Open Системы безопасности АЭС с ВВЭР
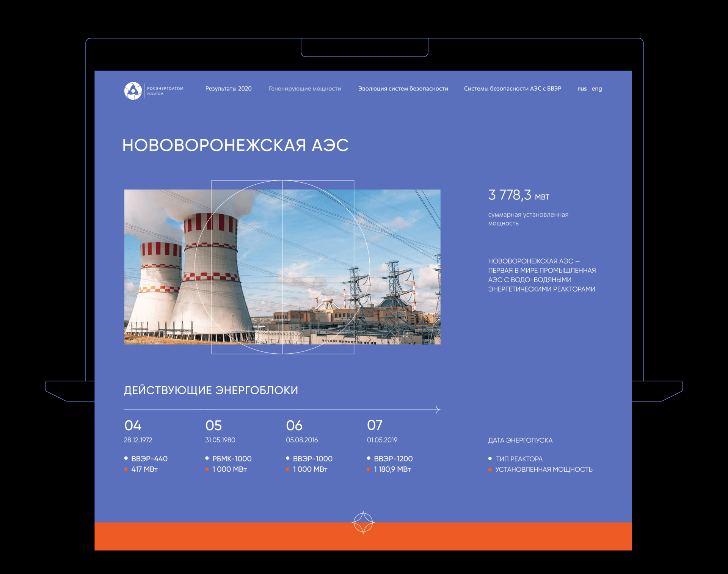Screen dimensions: 728x574 [512, 89]
